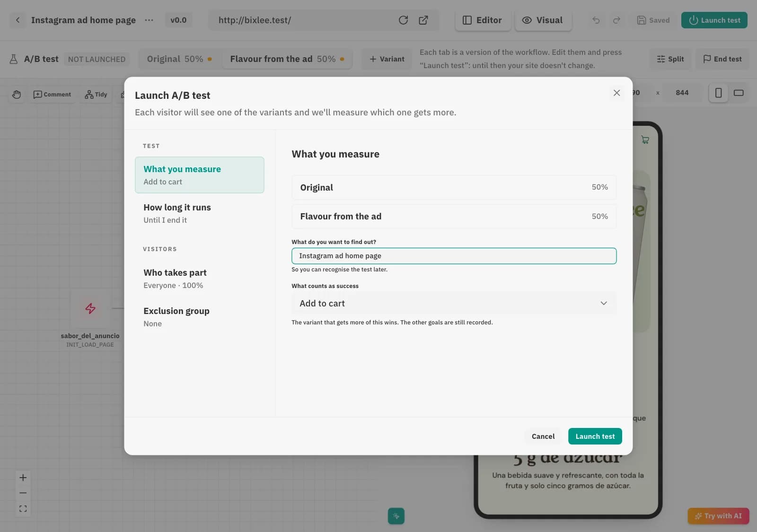Open the three-dot menu beside project name
The width and height of the screenshot is (757, 532).
[149, 20]
